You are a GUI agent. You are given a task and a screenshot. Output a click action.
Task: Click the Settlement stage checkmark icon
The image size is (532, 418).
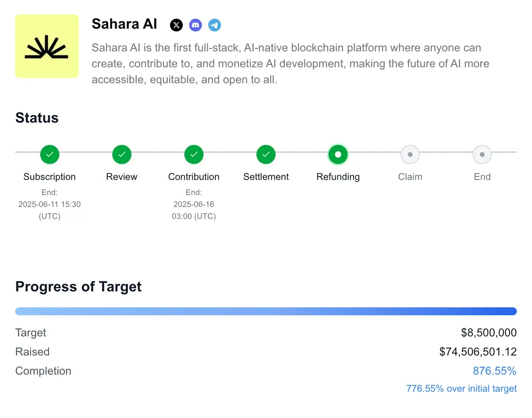[x=266, y=154]
